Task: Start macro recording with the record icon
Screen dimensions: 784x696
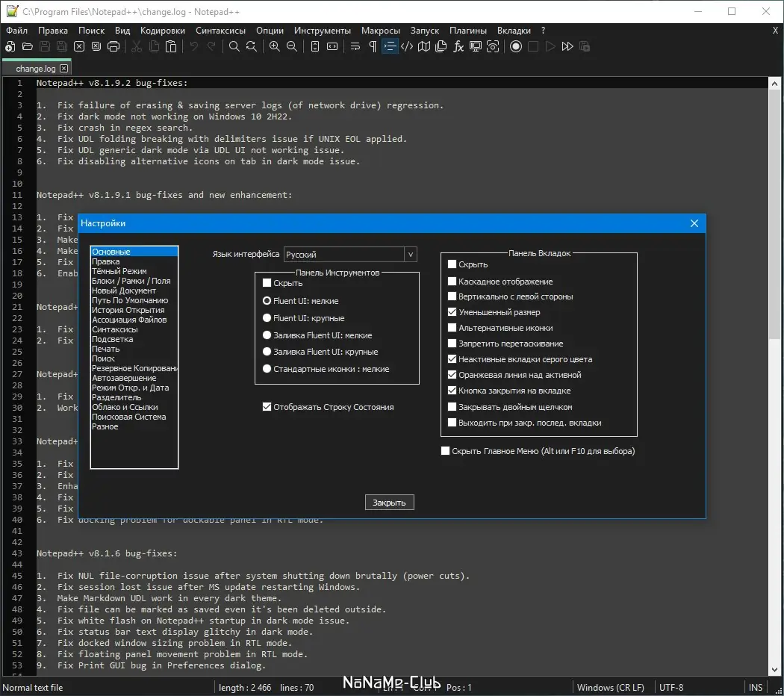Action: pos(516,46)
